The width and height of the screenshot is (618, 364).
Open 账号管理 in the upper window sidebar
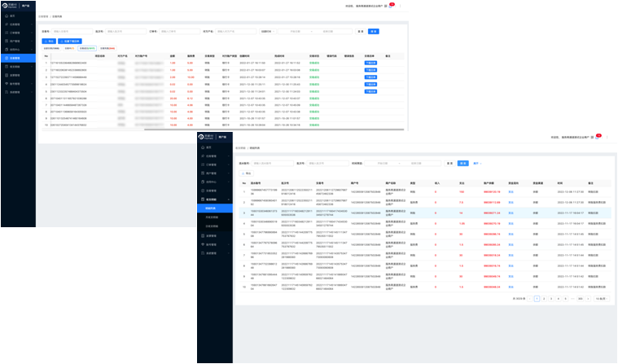tap(18, 84)
